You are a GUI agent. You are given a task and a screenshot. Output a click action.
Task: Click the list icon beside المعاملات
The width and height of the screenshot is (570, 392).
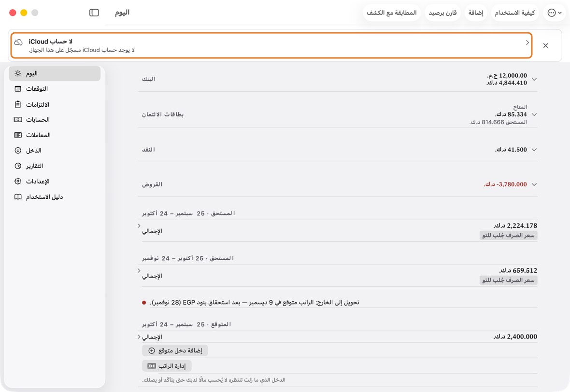tap(18, 135)
